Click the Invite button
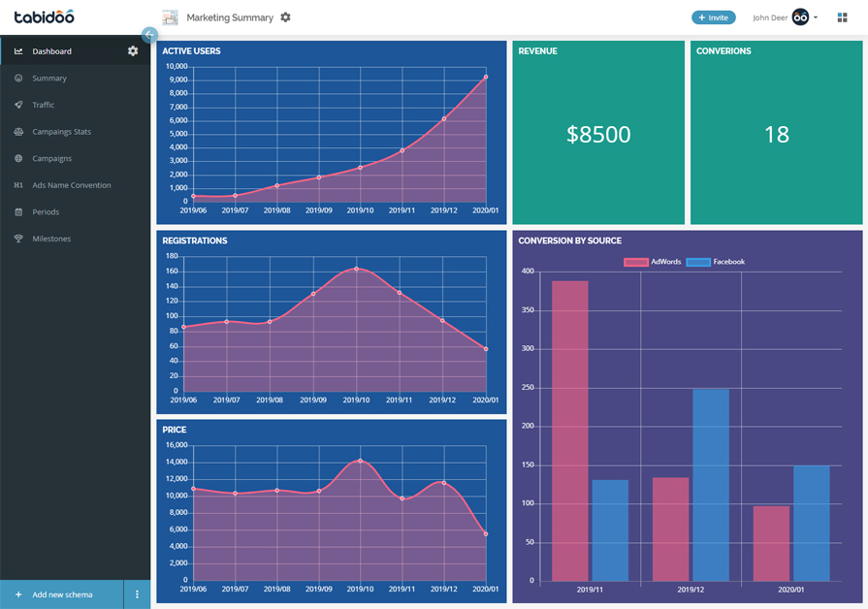Image resolution: width=868 pixels, height=609 pixels. pyautogui.click(x=714, y=16)
